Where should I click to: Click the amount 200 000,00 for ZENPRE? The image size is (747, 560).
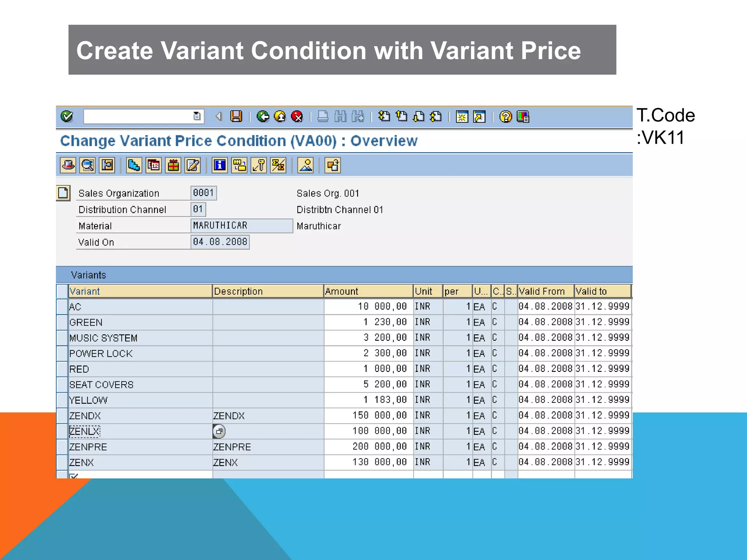tap(368, 447)
